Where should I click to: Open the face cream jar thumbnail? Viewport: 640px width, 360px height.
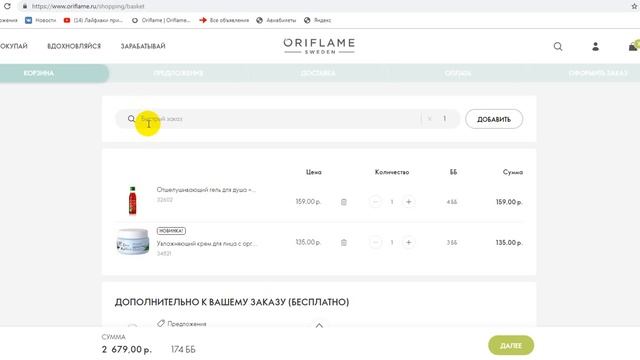[x=133, y=242]
